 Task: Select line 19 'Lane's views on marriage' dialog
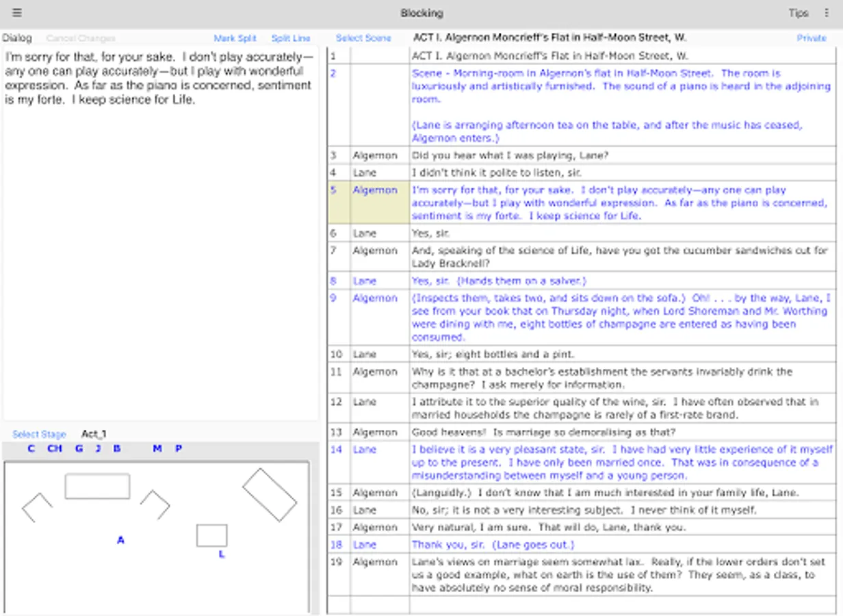point(582,574)
